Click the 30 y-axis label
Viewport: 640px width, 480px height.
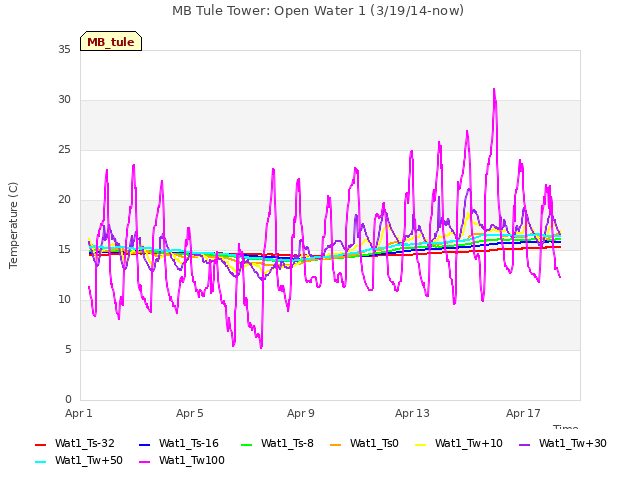[x=64, y=100]
